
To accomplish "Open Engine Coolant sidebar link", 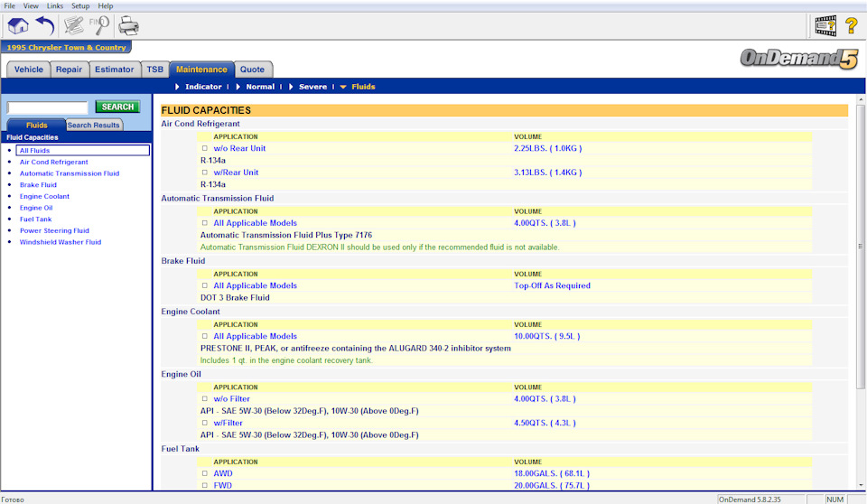I will click(45, 196).
